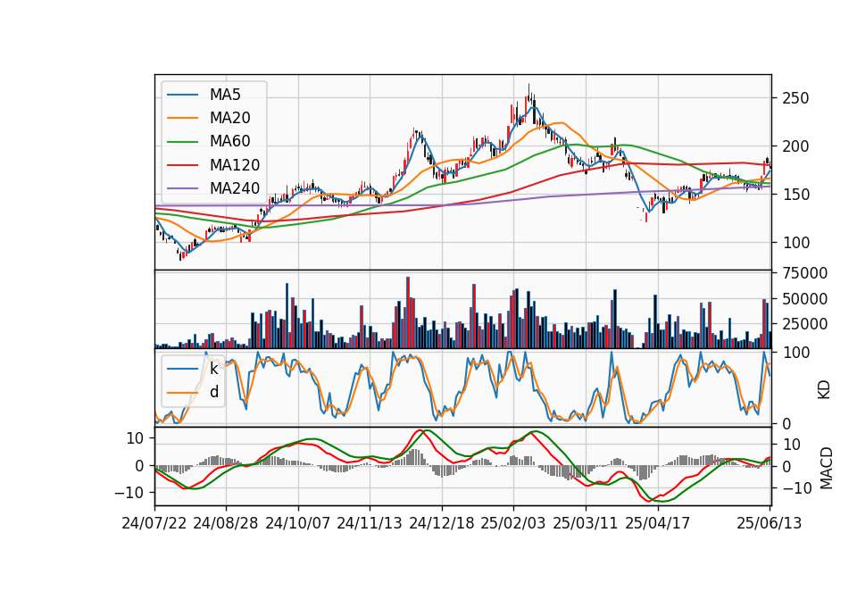Screen dimensions: 857x616
Task: Click the 24/12/18 date label
Action: click(x=442, y=523)
